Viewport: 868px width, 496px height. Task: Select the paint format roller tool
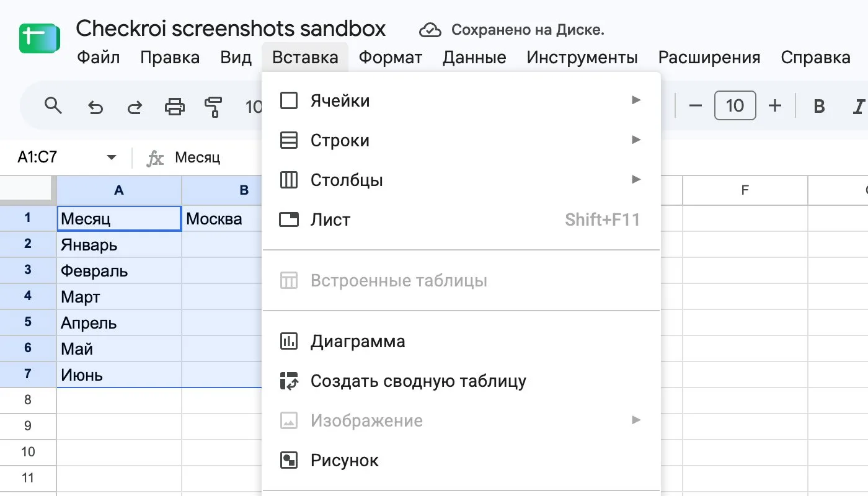[213, 107]
